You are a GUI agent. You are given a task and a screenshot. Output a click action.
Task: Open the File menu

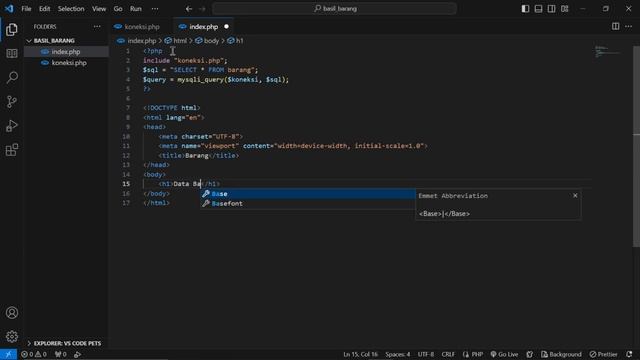pyautogui.click(x=26, y=9)
